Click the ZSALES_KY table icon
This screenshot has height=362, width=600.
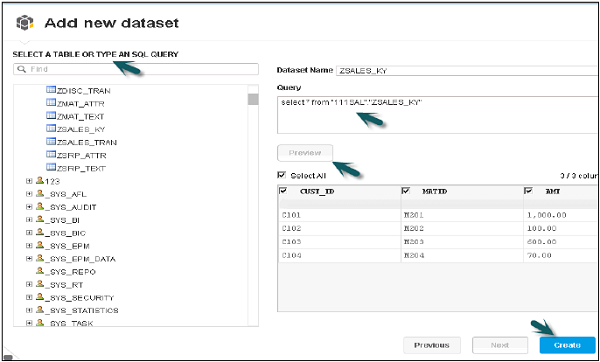[51, 129]
